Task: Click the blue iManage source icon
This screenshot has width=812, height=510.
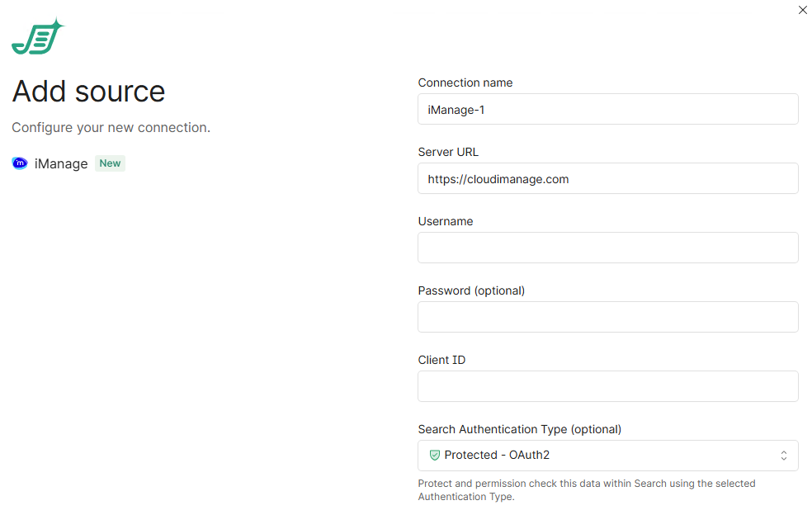Action: coord(20,163)
